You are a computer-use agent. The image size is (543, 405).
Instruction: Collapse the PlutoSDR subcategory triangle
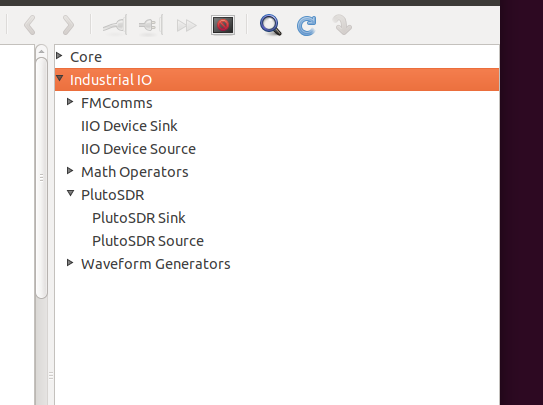tap(71, 193)
